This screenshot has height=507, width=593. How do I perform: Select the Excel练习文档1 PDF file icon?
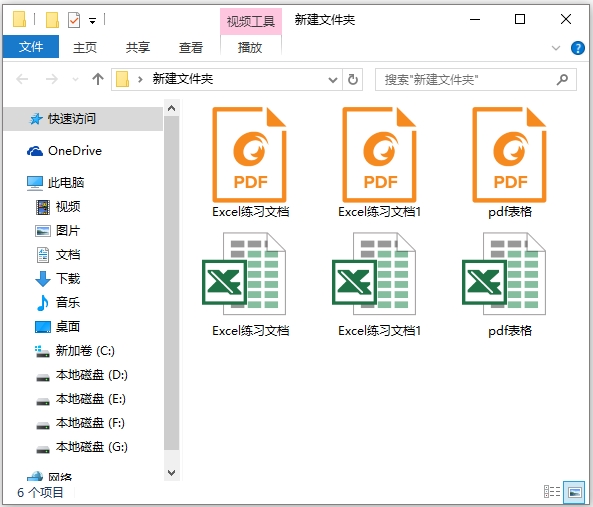(x=379, y=155)
